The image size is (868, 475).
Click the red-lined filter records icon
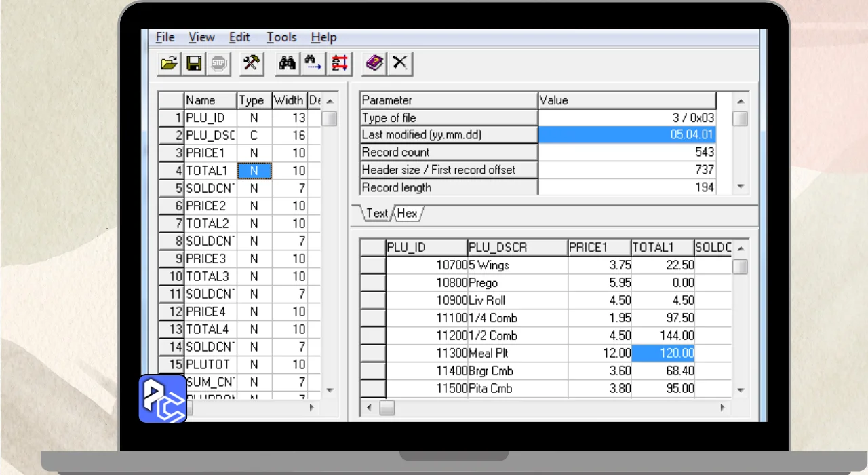(338, 64)
